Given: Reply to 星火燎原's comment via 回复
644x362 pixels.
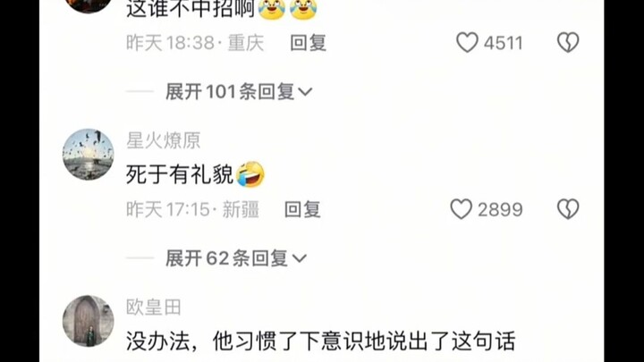Looking at the screenshot, I should click(x=302, y=209).
